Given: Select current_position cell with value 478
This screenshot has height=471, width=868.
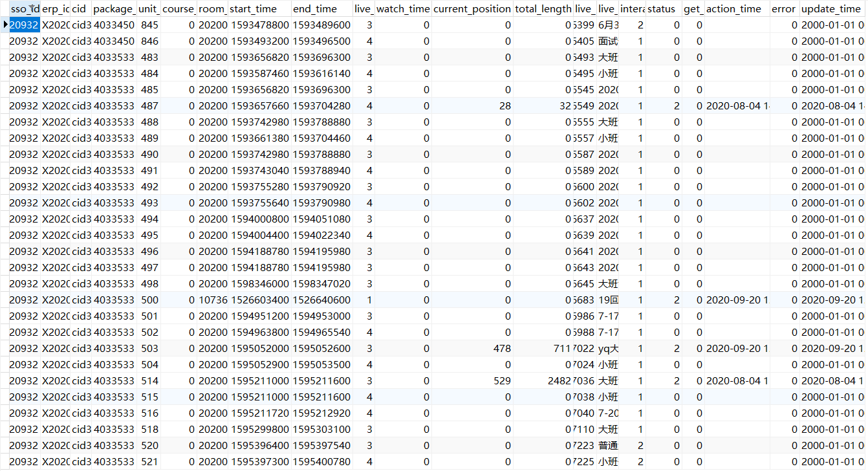Looking at the screenshot, I should tap(472, 348).
